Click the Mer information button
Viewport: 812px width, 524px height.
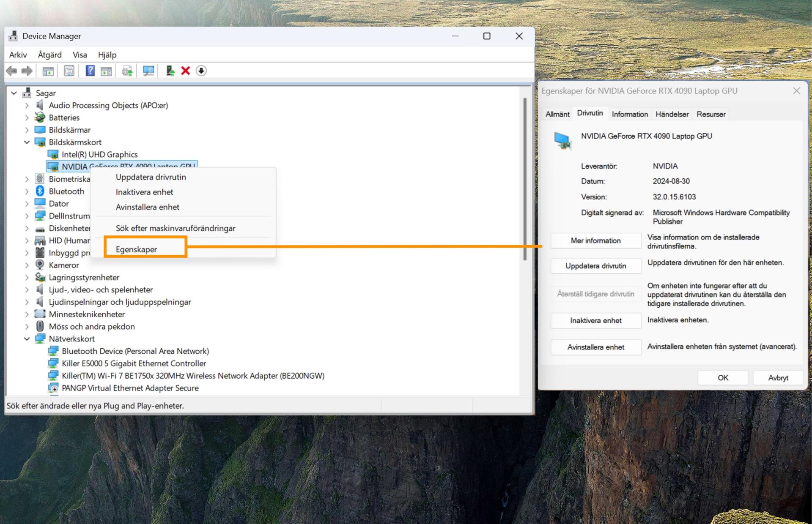595,240
